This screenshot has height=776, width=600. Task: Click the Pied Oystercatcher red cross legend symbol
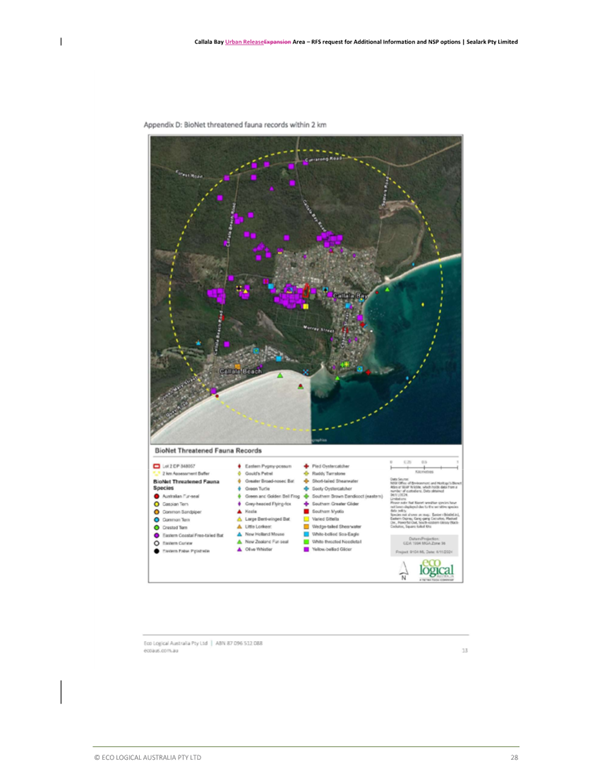pyautogui.click(x=306, y=466)
